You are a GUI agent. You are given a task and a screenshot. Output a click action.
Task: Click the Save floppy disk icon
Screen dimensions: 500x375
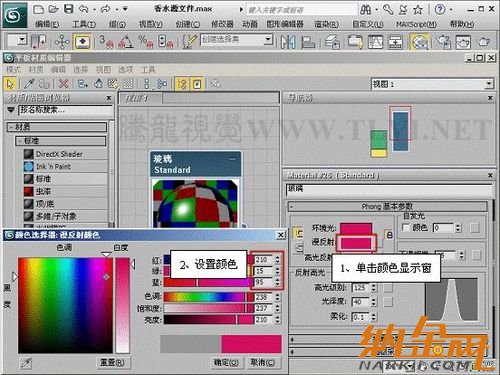pos(68,9)
